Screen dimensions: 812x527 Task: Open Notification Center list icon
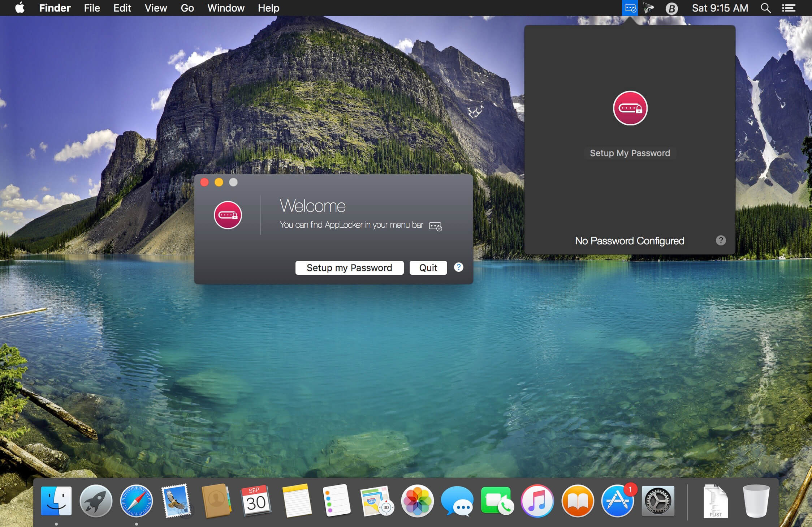[x=789, y=8]
